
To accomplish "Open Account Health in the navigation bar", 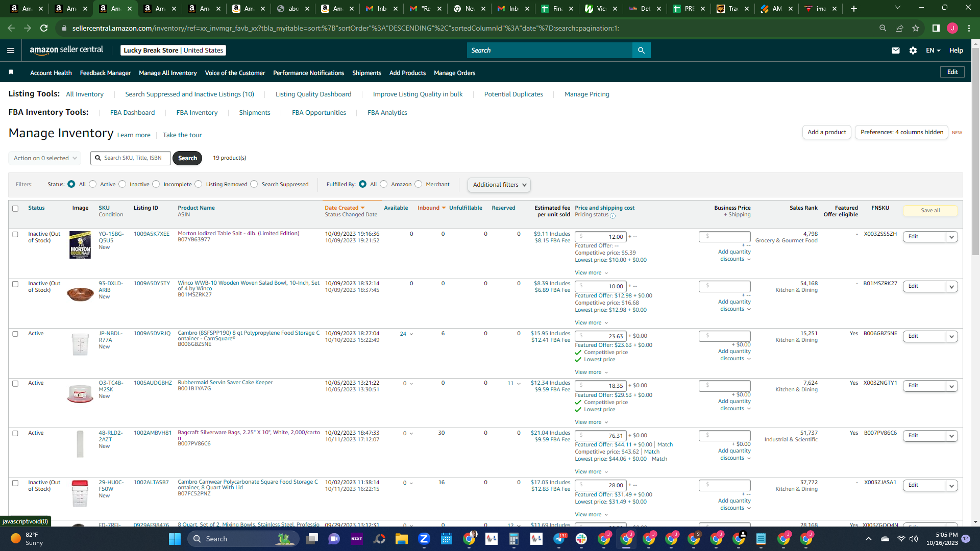I will (51, 73).
